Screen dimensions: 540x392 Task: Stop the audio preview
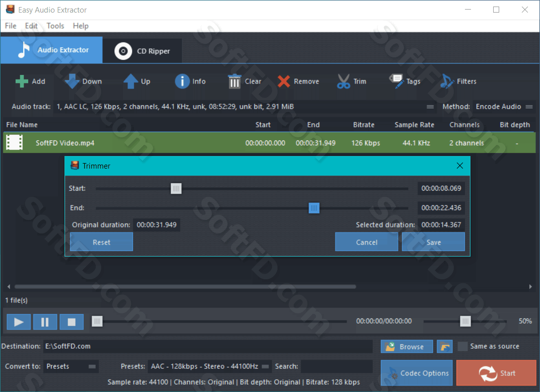(72, 322)
